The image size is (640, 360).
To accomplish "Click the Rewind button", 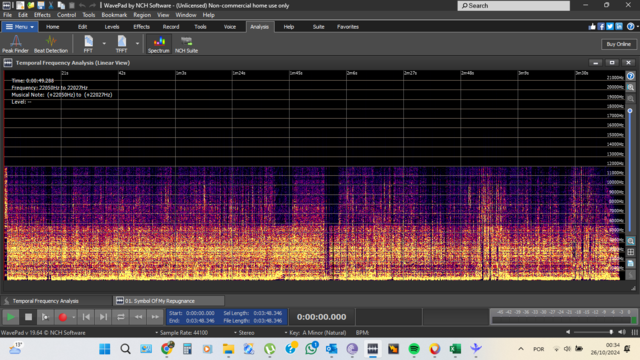I will (138, 317).
